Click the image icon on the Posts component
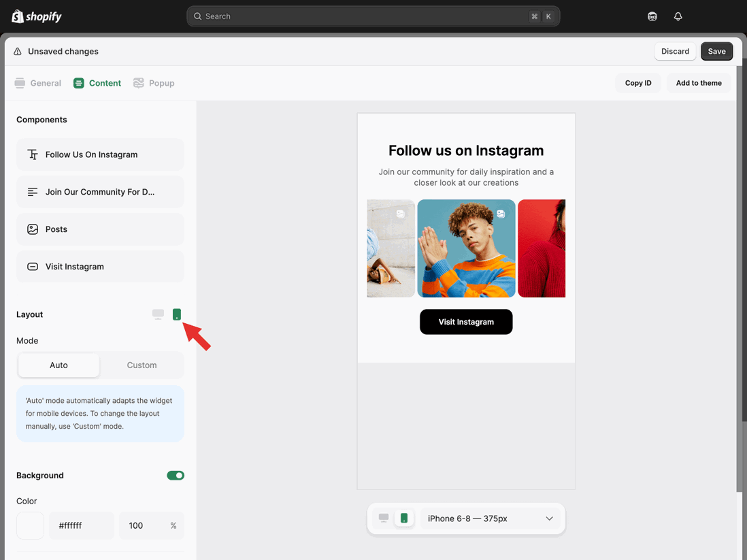747x560 pixels. point(33,229)
